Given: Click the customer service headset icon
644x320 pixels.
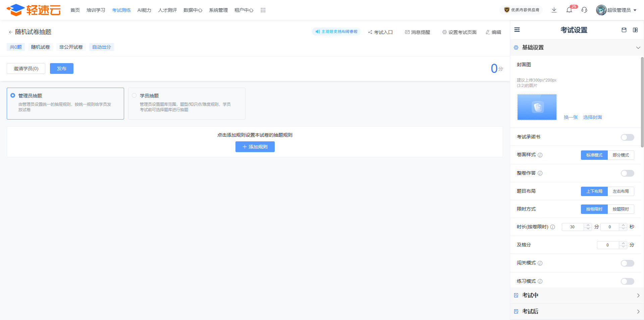Looking at the screenshot, I should coord(584,10).
